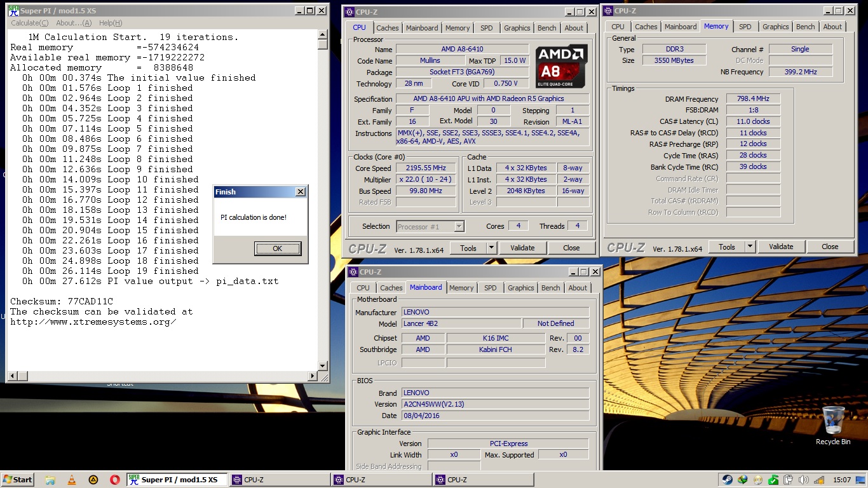Click the yellow circular quick launch icon
868x488 pixels.
point(93,480)
